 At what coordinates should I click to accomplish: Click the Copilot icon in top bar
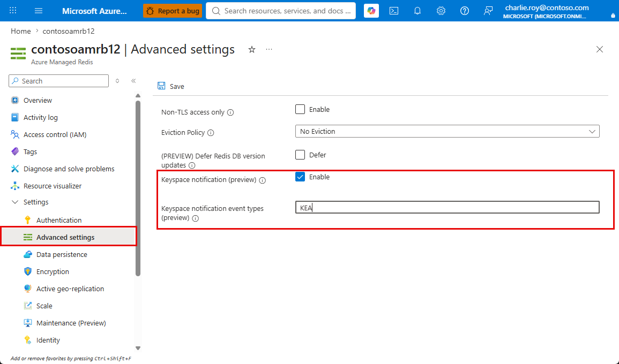[371, 11]
